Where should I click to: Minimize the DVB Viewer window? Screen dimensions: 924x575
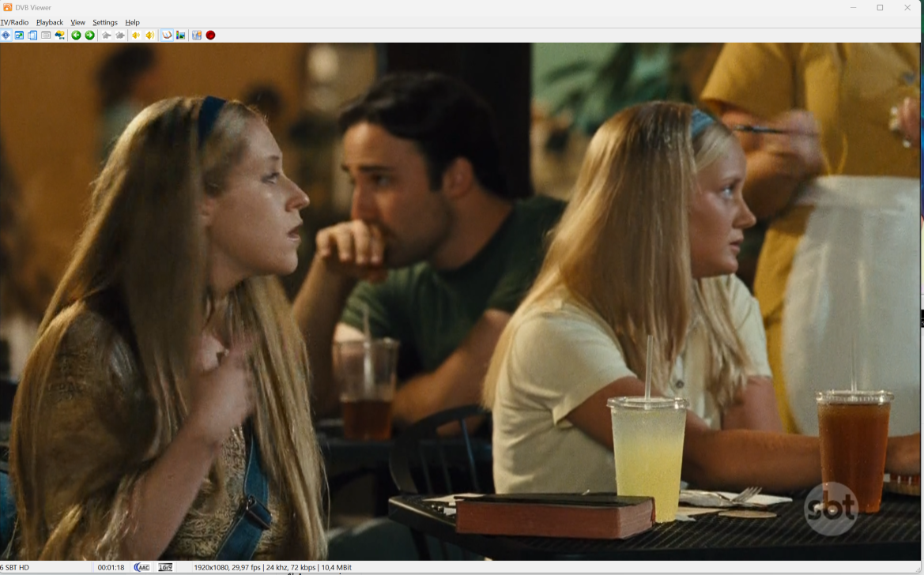click(x=853, y=8)
